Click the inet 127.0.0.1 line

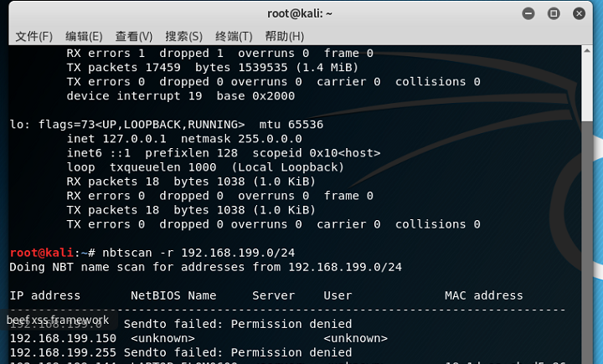point(184,139)
